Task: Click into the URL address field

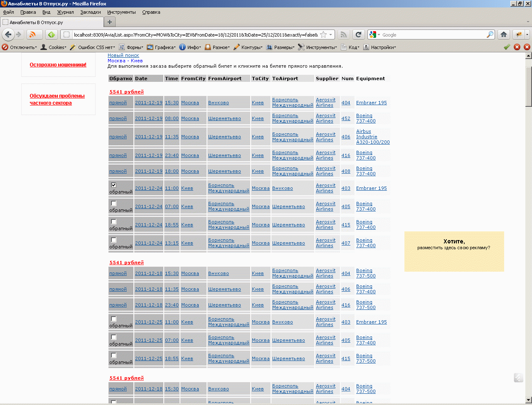Action: 195,34
